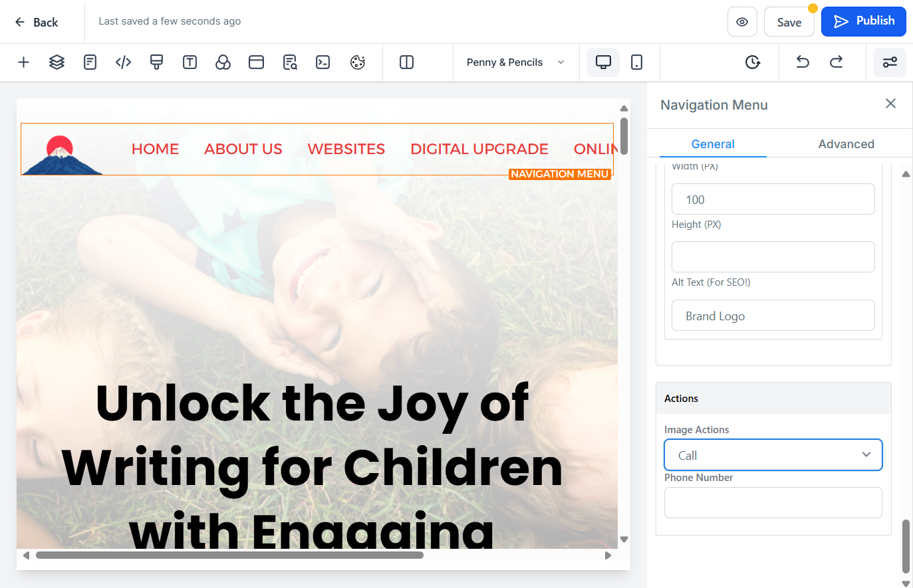Click the terminal prompt icon

[x=323, y=62]
